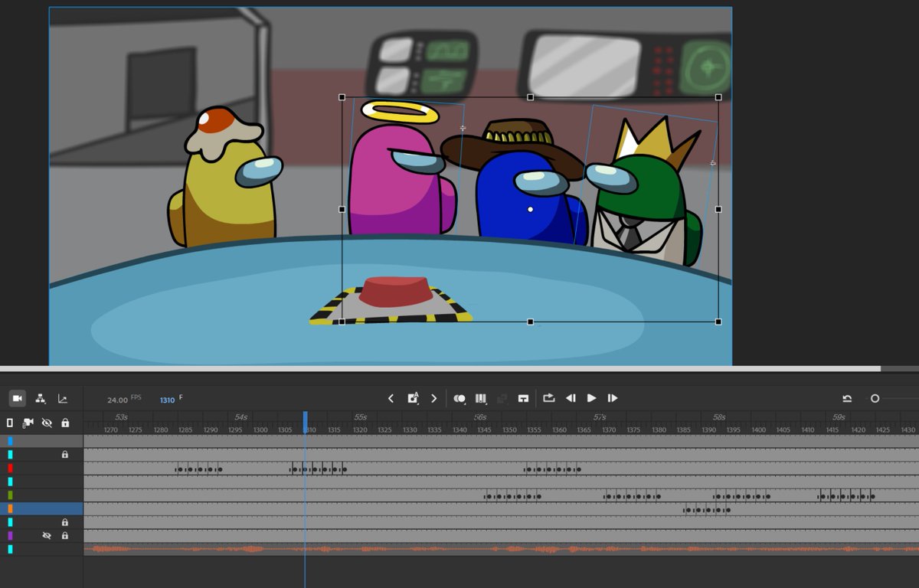919x588 pixels.
Task: Go to next keyframe with right chevron
Action: click(x=434, y=398)
